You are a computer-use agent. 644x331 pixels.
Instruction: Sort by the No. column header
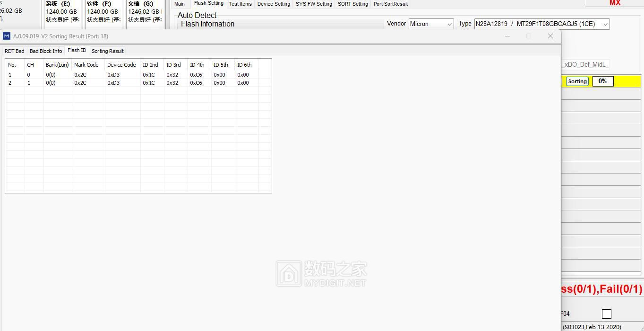(x=15, y=65)
